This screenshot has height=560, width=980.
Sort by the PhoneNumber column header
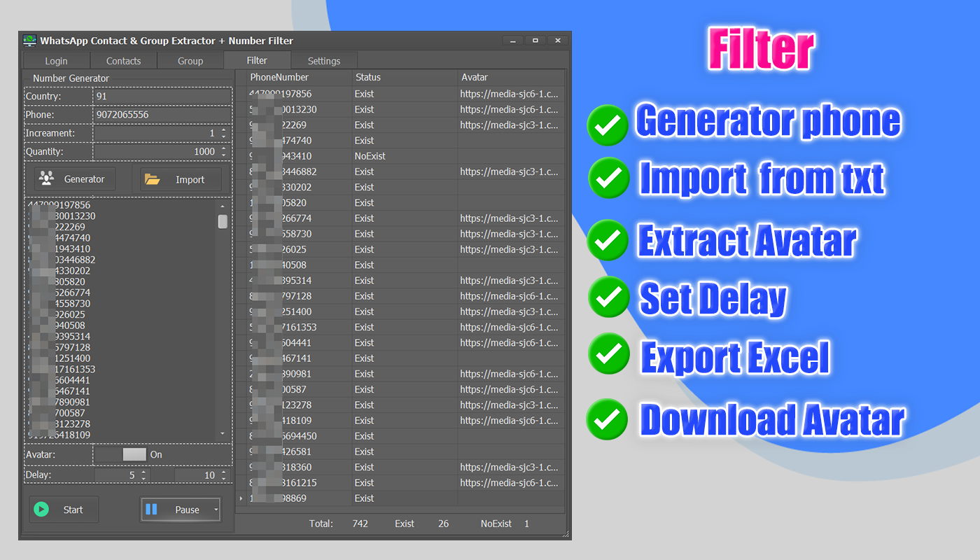click(x=300, y=77)
